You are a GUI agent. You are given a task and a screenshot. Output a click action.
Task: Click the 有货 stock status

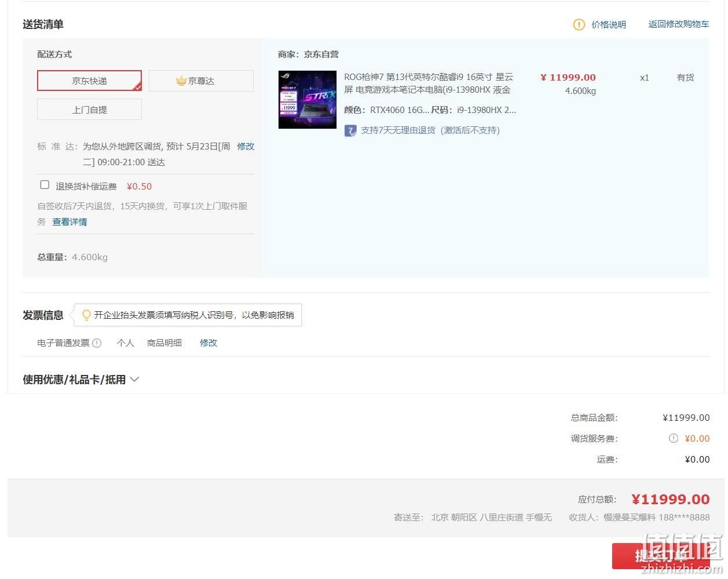pos(685,77)
